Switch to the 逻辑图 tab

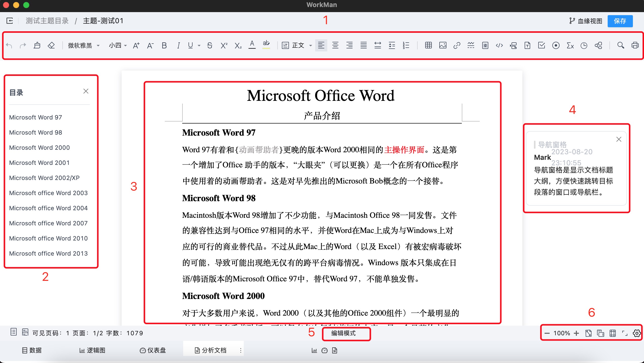92,350
